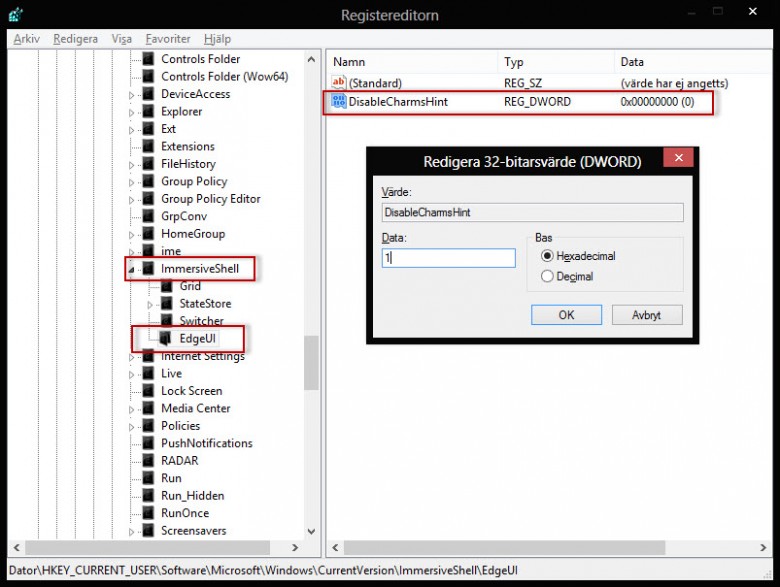Click the (Standard) string value icon
780x587 pixels.
coord(339,83)
